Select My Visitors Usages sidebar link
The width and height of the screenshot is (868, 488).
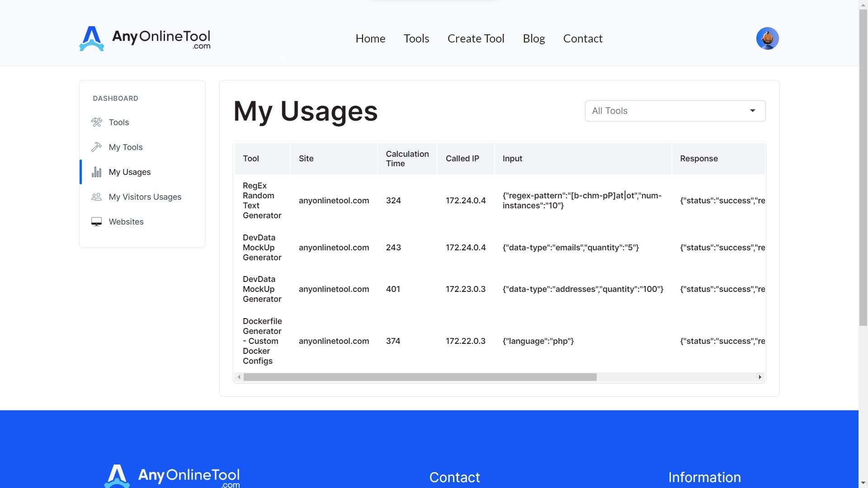[145, 197]
